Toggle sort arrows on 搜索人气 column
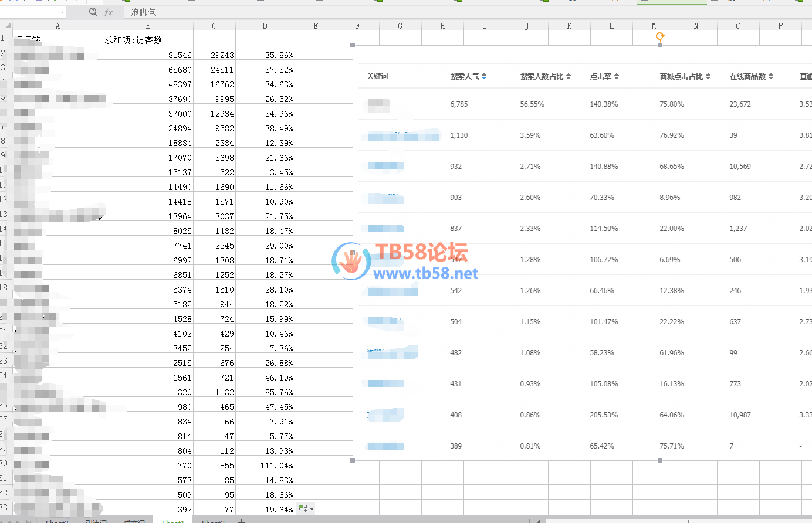This screenshot has width=812, height=523. click(x=484, y=76)
